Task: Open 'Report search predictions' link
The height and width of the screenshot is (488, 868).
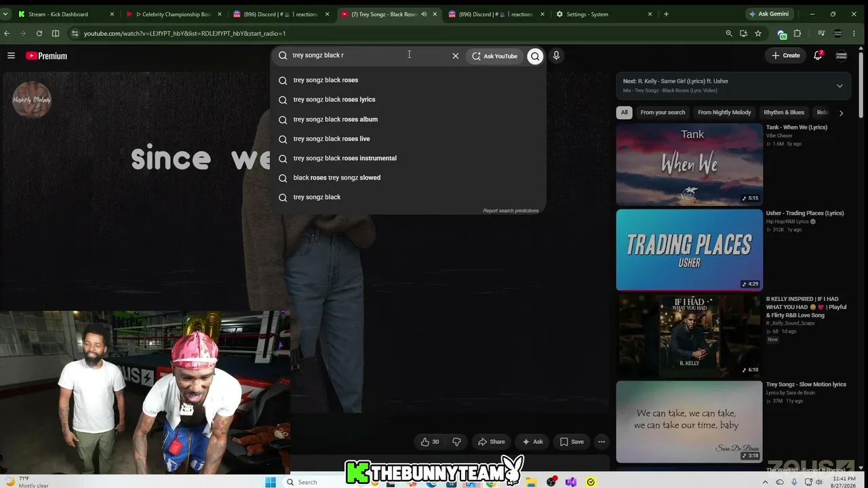Action: (511, 211)
